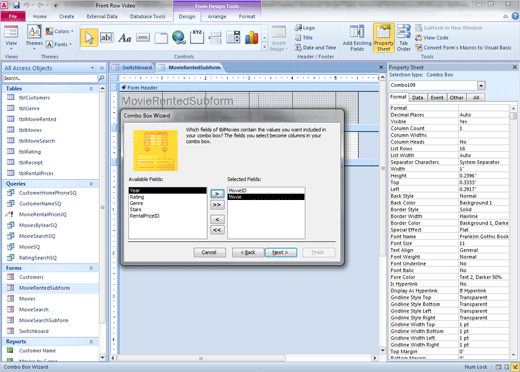Expand the Controls gallery more arrow
The image size is (520, 372).
click(264, 47)
